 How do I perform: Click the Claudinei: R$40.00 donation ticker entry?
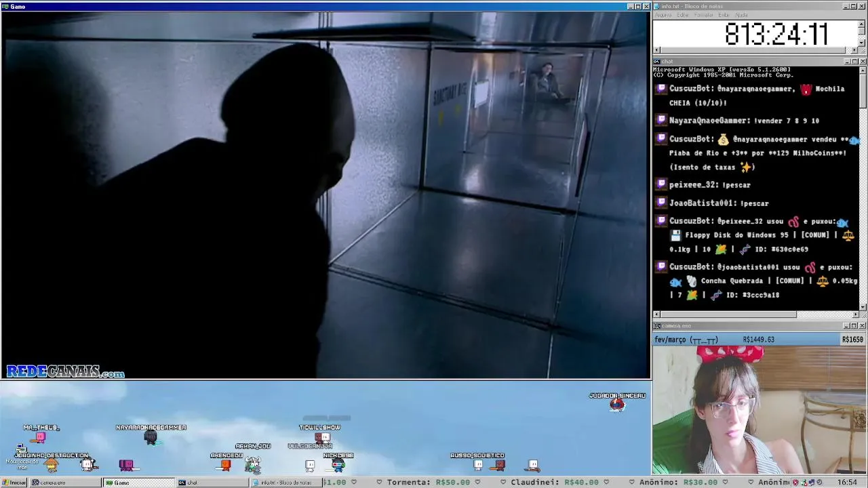pos(554,483)
